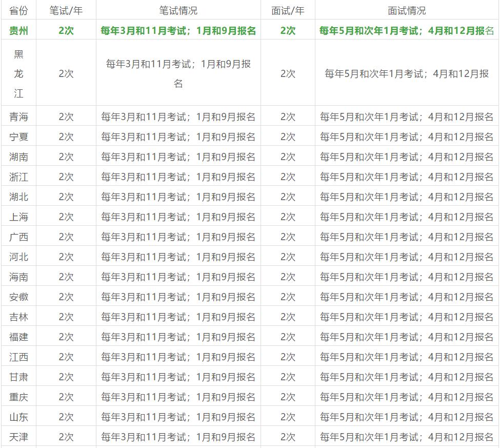The image size is (500, 448).
Task: Click 上海 row's 笔试/年 2次 value
Action: click(x=66, y=217)
